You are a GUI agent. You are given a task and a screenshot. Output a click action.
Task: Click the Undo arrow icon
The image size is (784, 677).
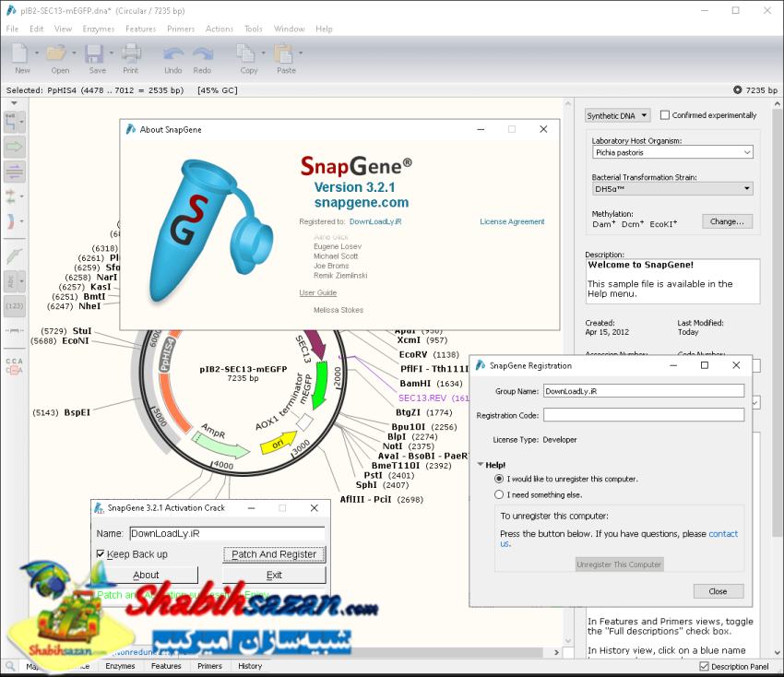(x=172, y=54)
